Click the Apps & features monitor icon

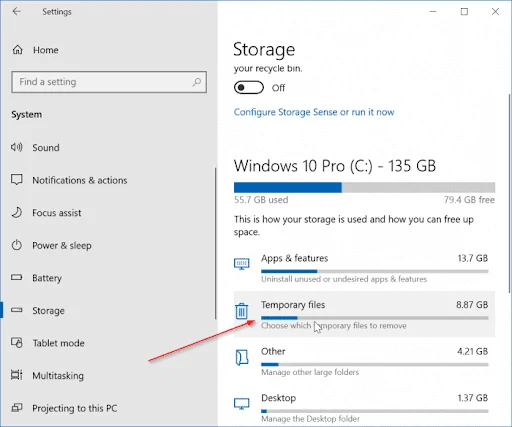242,264
